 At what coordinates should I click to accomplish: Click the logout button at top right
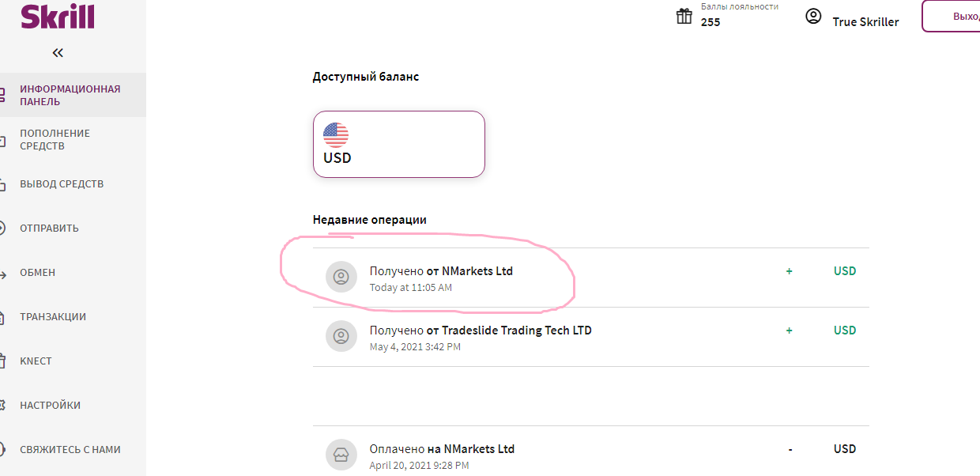click(x=952, y=16)
